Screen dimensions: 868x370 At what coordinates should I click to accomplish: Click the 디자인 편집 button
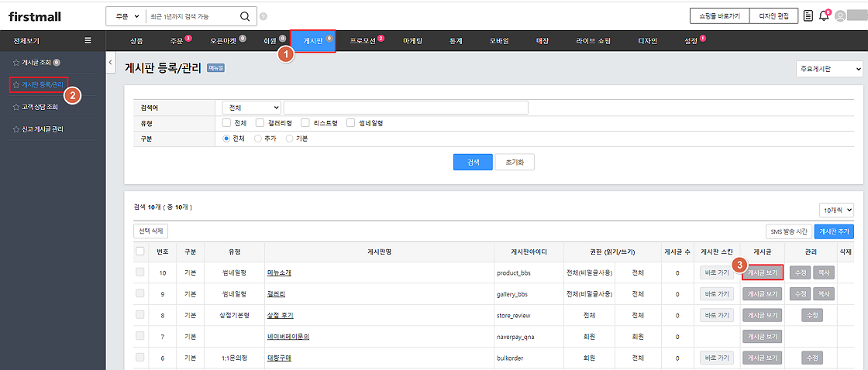774,16
